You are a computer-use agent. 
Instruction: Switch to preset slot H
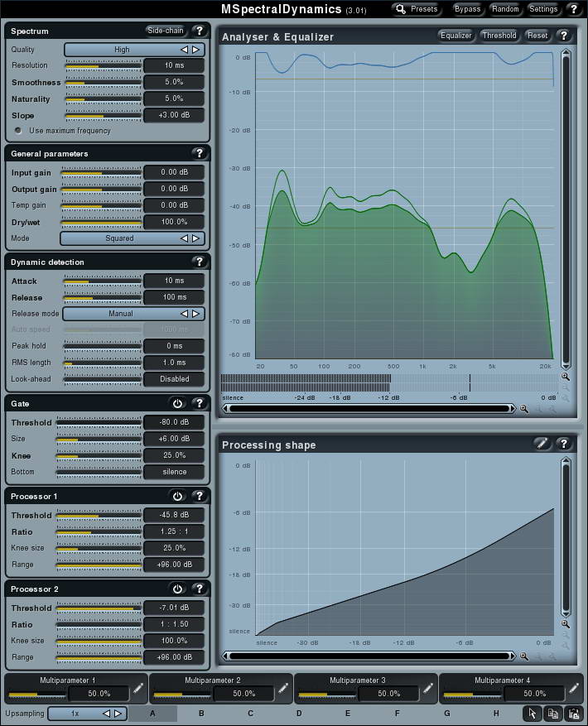coord(496,714)
